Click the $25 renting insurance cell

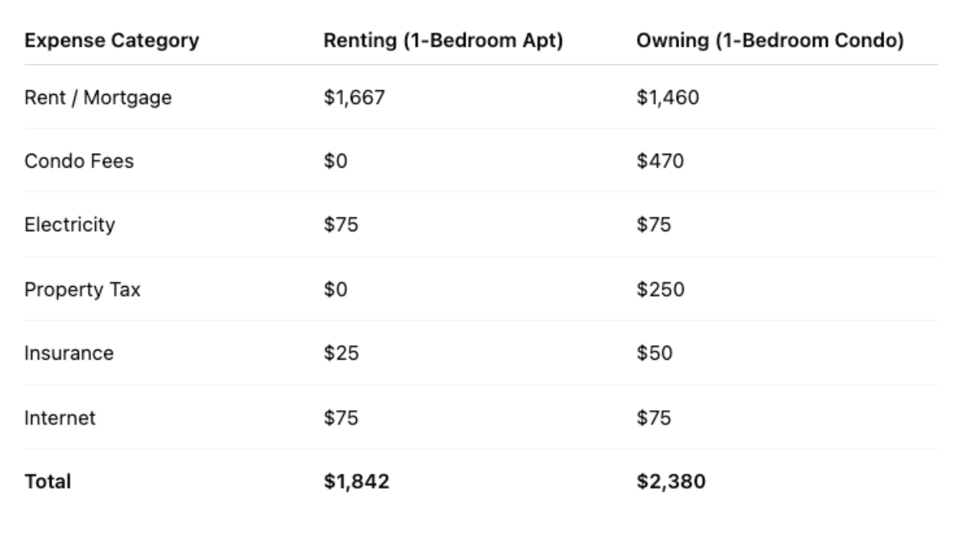(x=341, y=354)
